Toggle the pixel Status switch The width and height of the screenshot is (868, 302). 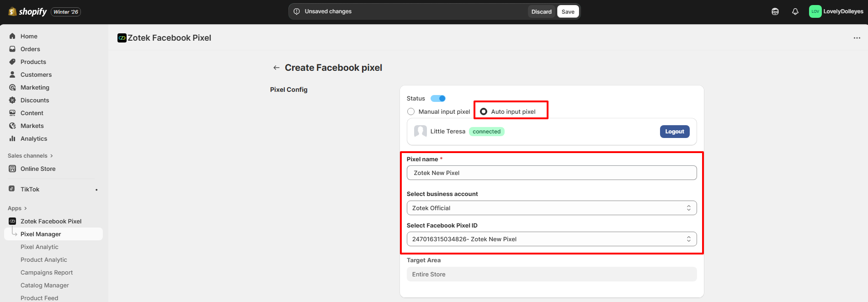click(x=438, y=98)
